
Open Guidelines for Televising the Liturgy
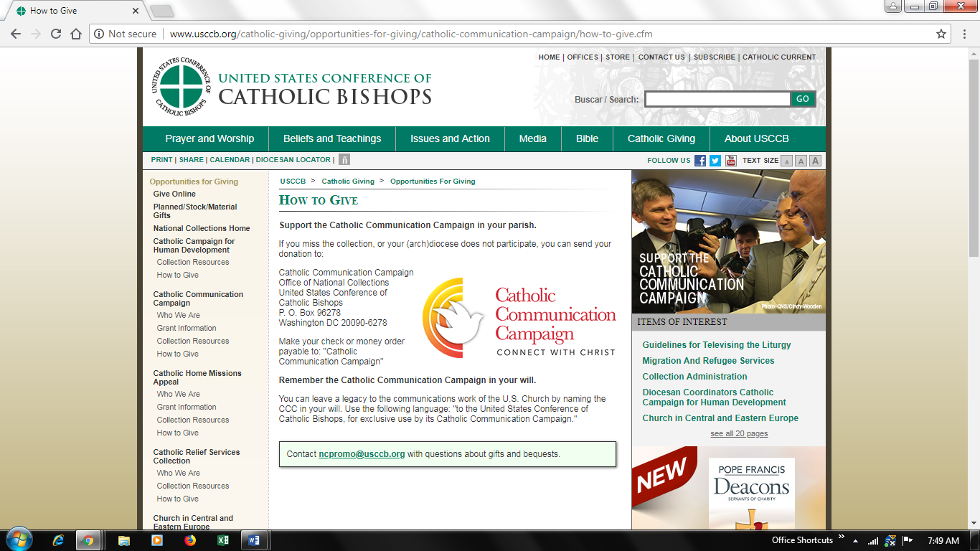pos(717,345)
